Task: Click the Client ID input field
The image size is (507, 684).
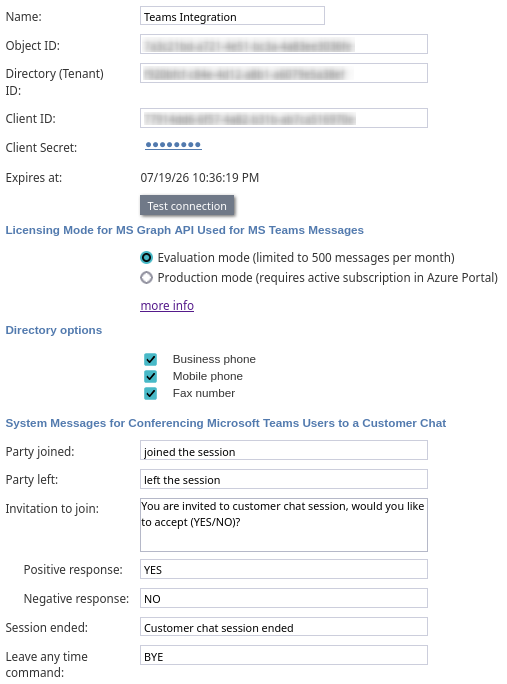Action: coord(284,118)
